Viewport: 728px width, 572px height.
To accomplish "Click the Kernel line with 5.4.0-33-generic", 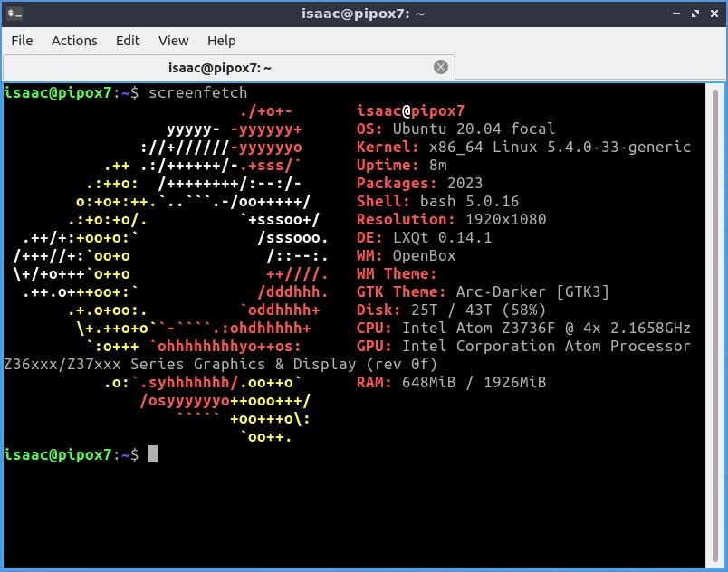I will (523, 147).
